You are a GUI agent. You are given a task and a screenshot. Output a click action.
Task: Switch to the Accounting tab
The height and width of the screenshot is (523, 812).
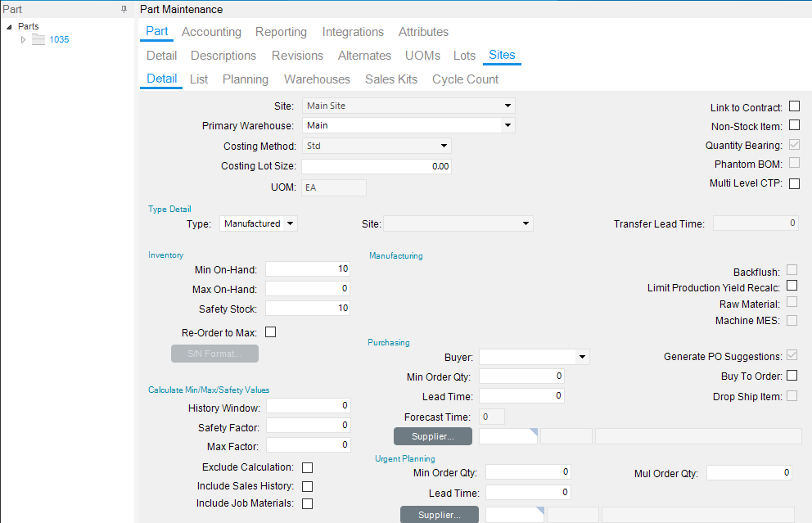point(211,32)
